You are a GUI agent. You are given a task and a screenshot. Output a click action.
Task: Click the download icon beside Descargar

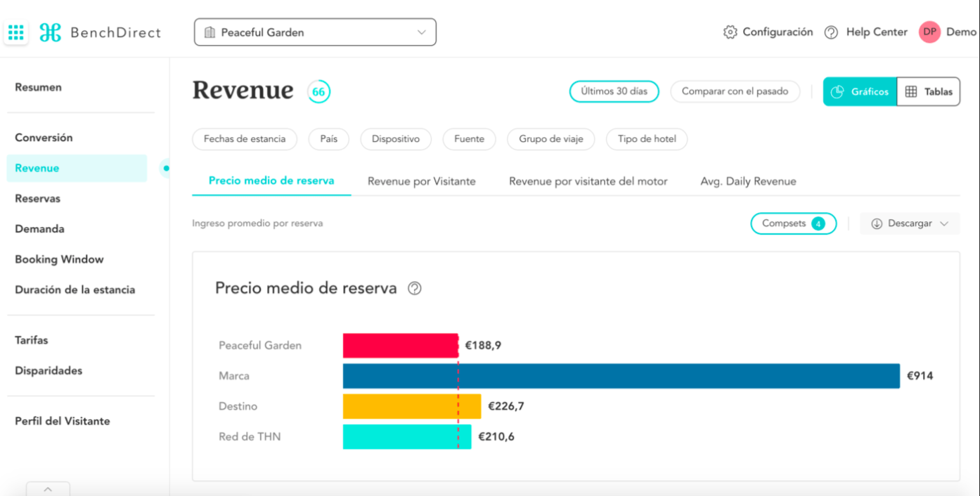tap(877, 223)
